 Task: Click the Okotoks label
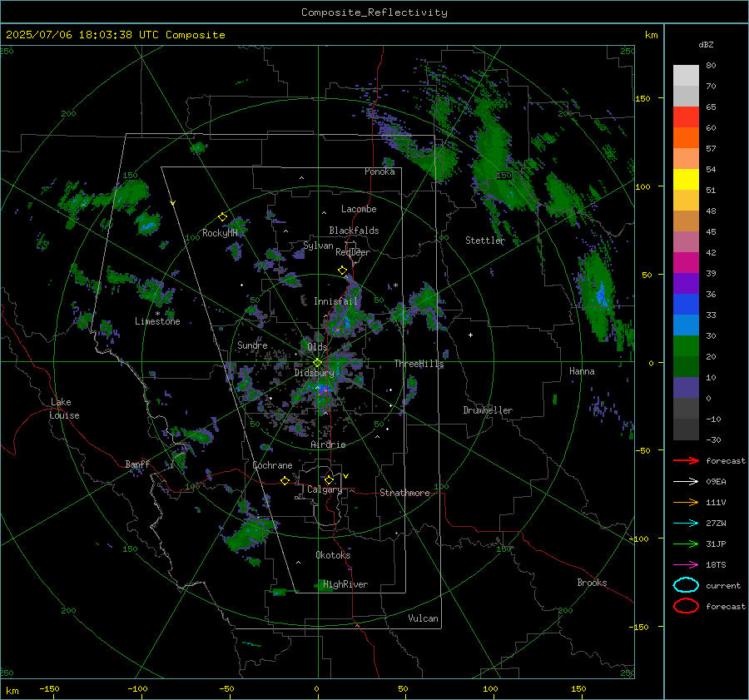pos(333,555)
